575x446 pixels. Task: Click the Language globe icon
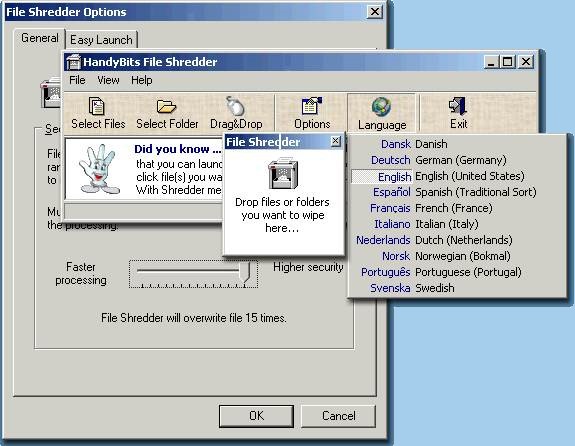coord(381,107)
